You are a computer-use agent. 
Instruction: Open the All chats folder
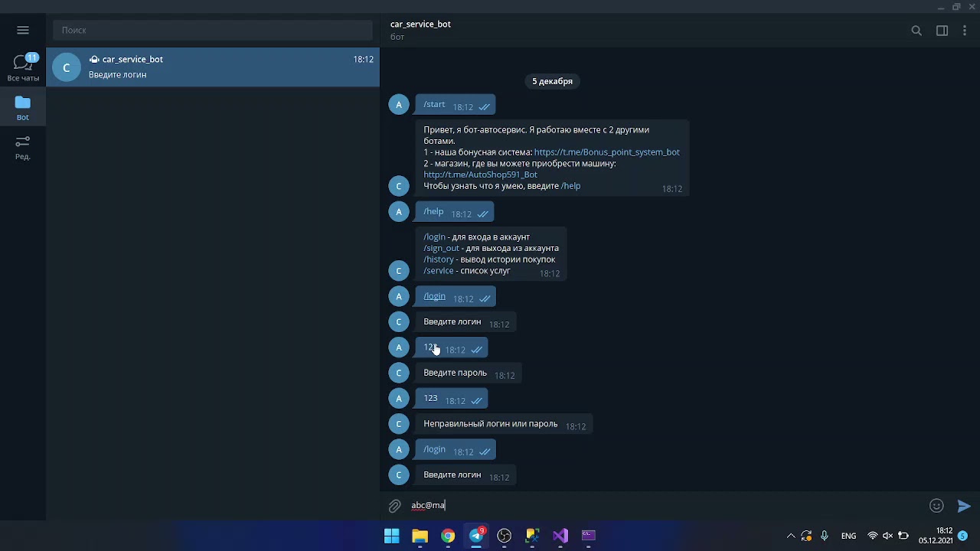tap(23, 68)
